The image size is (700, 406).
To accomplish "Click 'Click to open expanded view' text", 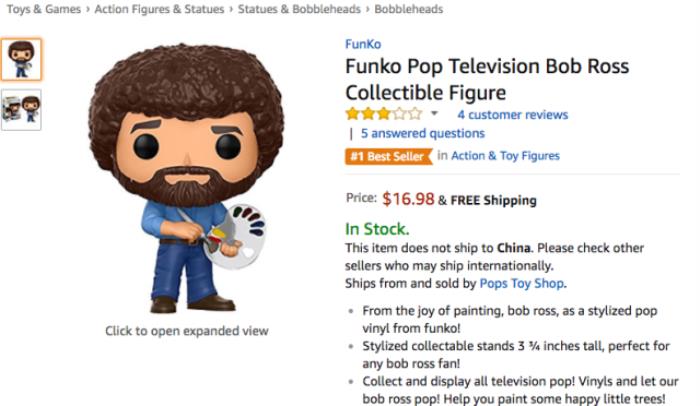I will pos(187,331).
